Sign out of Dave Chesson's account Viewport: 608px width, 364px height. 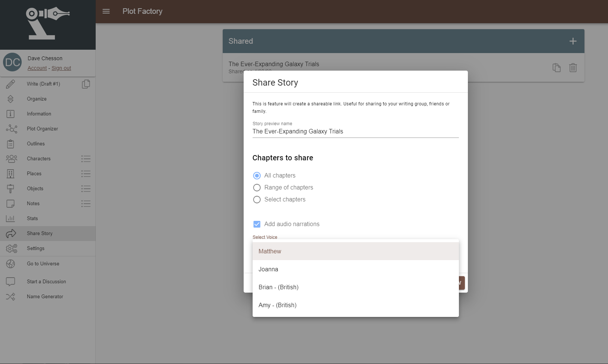[61, 68]
